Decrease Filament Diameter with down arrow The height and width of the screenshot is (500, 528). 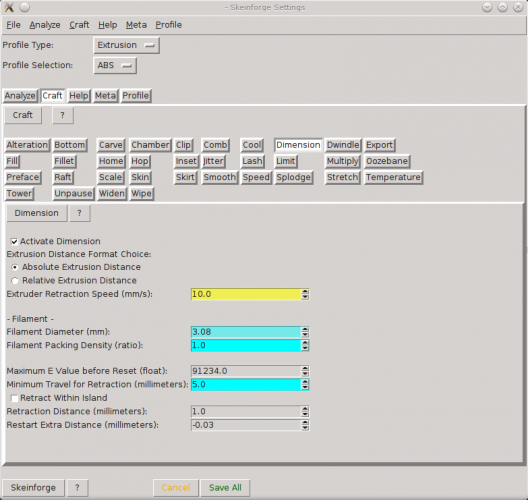click(x=305, y=335)
